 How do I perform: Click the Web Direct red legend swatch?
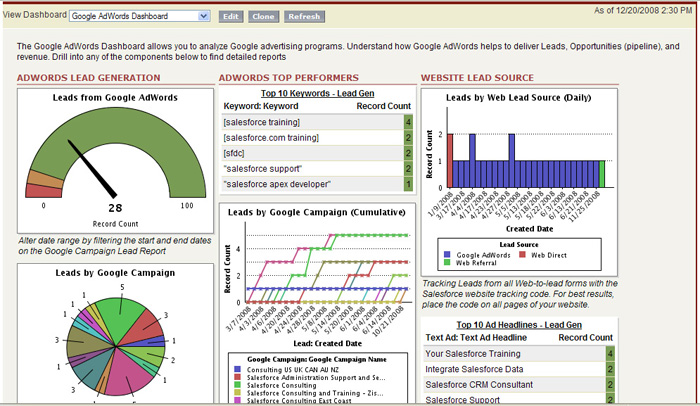522,255
